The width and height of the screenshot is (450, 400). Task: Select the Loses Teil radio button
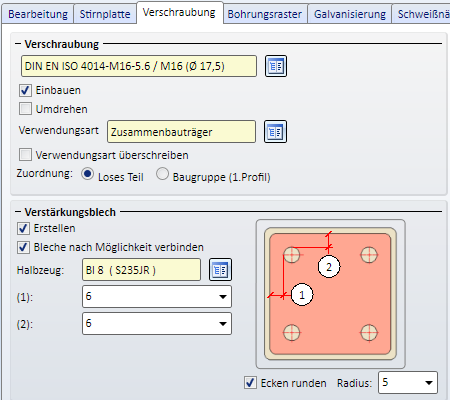pos(87,174)
